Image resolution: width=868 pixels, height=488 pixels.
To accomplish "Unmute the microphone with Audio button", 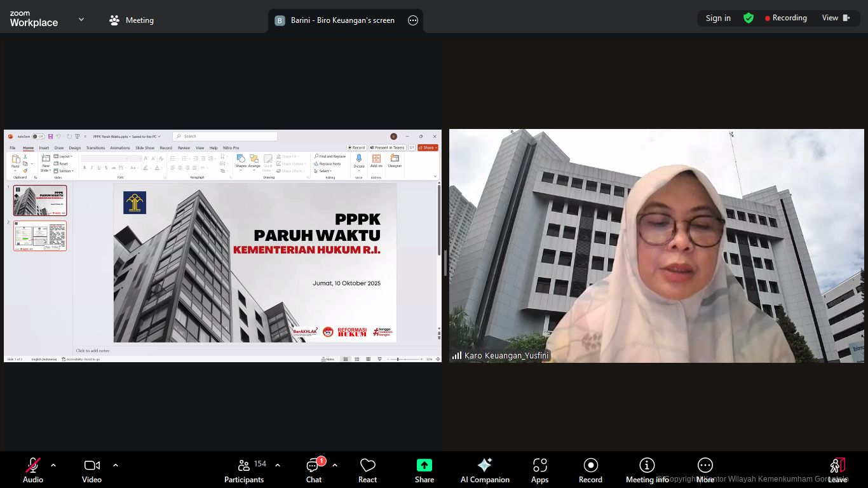I will 33,471.
